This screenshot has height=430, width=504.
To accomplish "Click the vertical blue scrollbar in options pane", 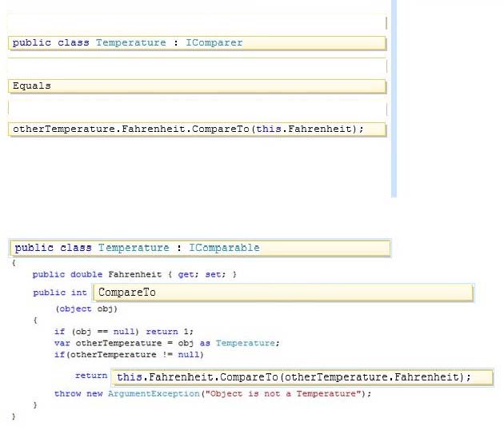I will pyautogui.click(x=394, y=98).
